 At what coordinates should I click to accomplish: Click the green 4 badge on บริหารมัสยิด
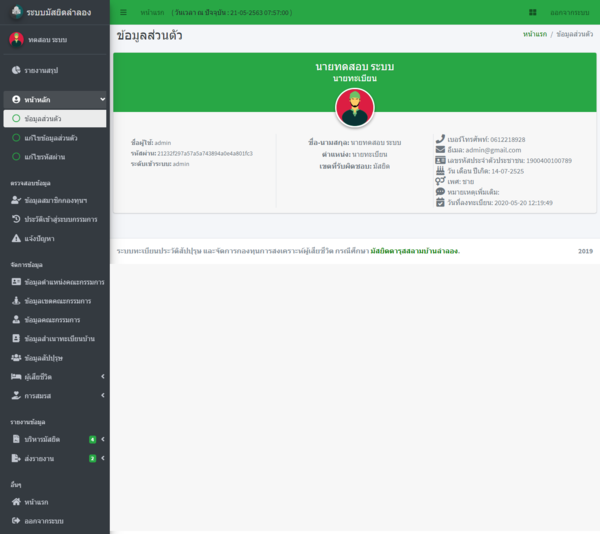[x=93, y=439]
